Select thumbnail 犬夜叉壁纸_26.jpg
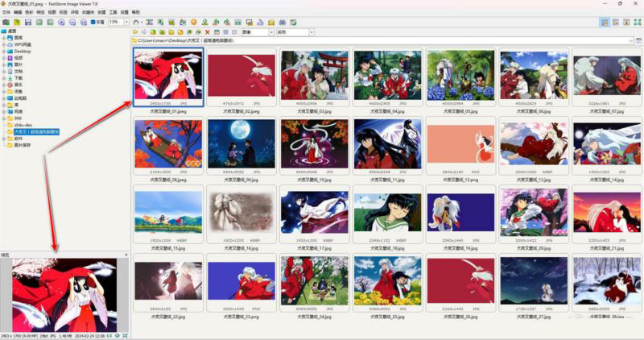 [x=460, y=281]
